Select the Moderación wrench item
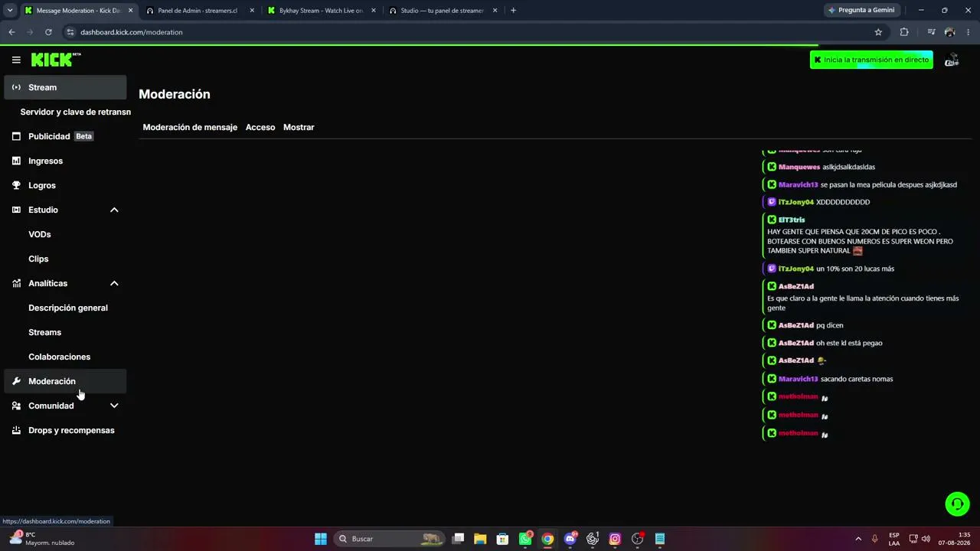The width and height of the screenshot is (980, 551). tap(65, 381)
